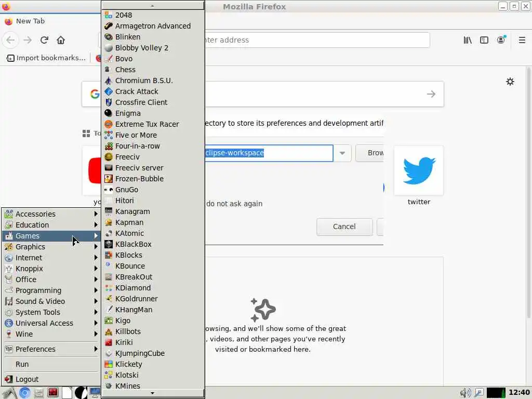Screen dimensions: 532x399
Task: Choose KBounce from the list
Action: pyautogui.click(x=153, y=266)
